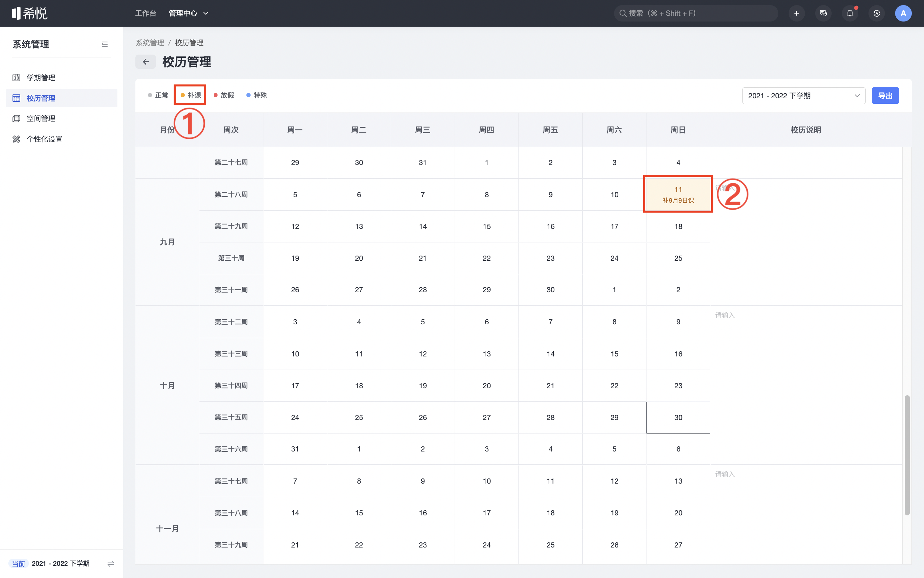Click 校历管理 breadcrumb text
924x578 pixels.
click(189, 43)
